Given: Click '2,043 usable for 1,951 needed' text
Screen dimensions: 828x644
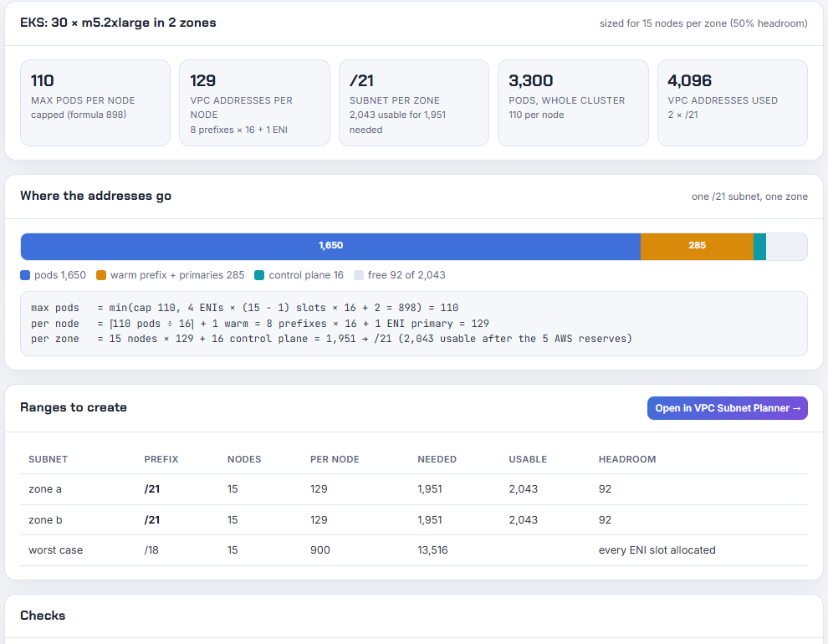Looking at the screenshot, I should 397,122.
